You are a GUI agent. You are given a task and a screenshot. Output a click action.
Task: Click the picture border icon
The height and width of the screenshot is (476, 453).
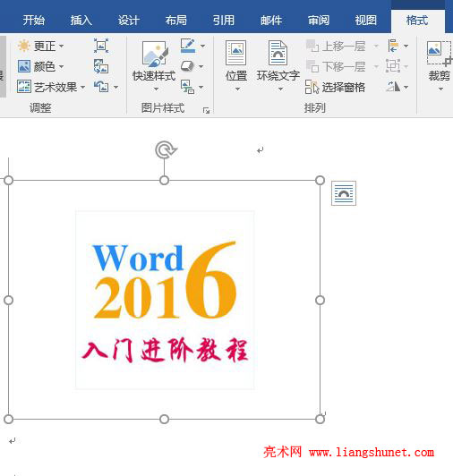188,46
